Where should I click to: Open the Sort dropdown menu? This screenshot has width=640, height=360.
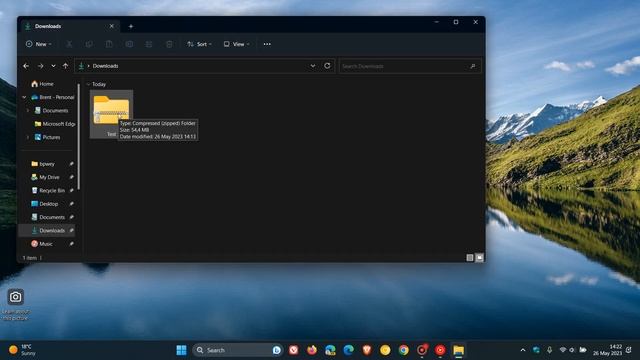coord(199,44)
